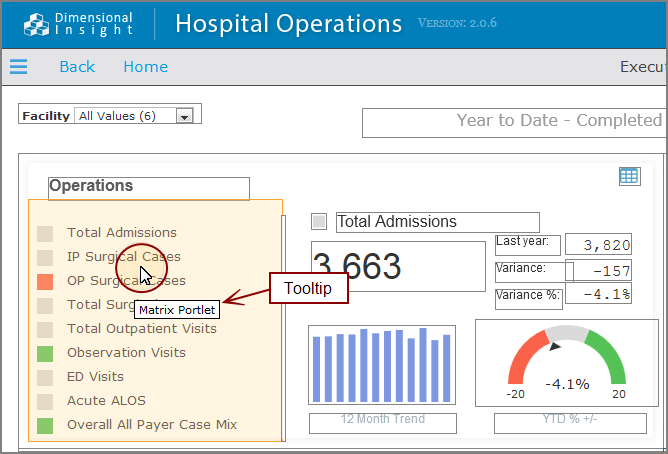This screenshot has height=454, width=668.
Task: Click the gray indicator square next to Total Admissions title
Action: 319,221
